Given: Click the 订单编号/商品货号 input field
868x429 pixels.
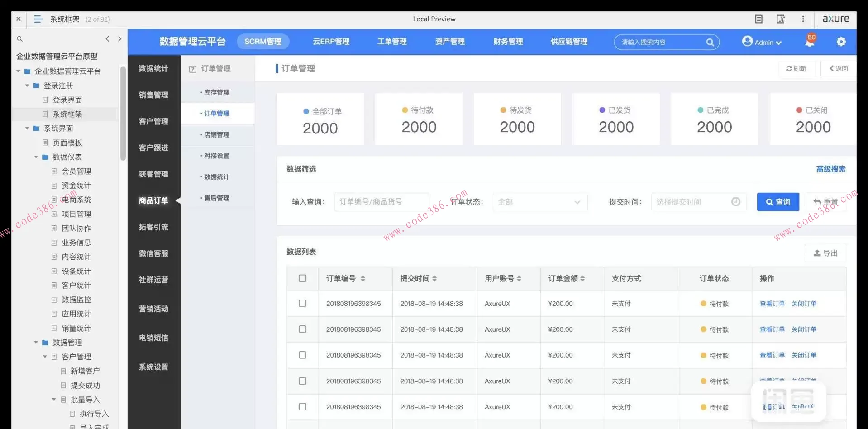Looking at the screenshot, I should point(382,202).
